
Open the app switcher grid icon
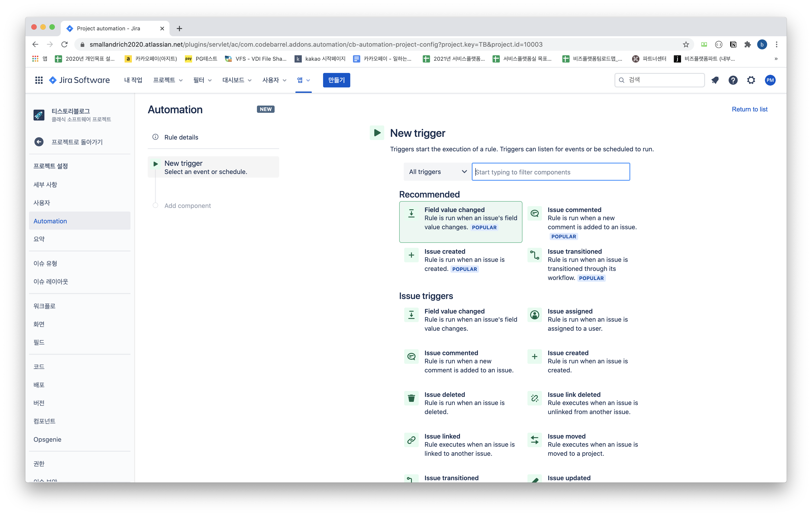pyautogui.click(x=39, y=80)
